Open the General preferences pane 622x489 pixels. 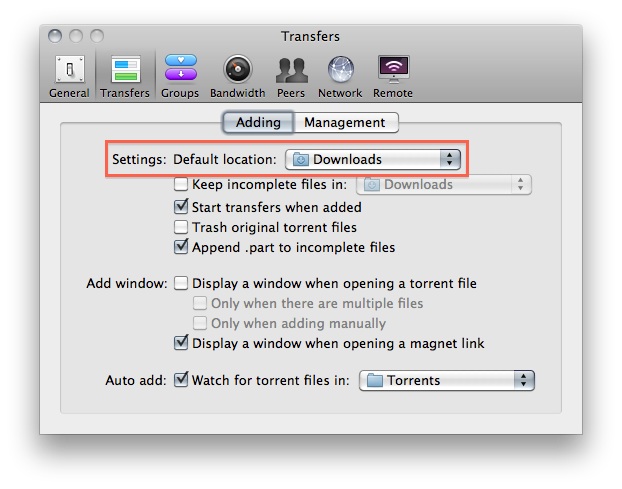pyautogui.click(x=69, y=76)
